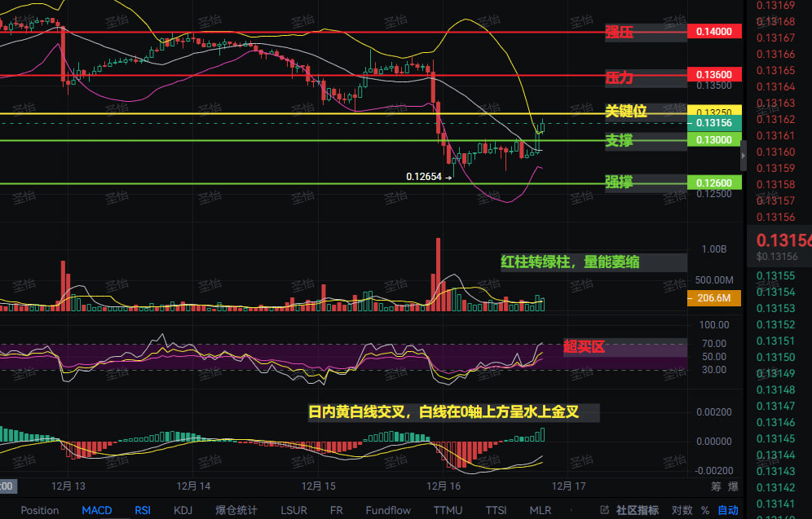The width and height of the screenshot is (812, 519).
Task: Enable the Fundflow indicator
Action: pos(388,510)
